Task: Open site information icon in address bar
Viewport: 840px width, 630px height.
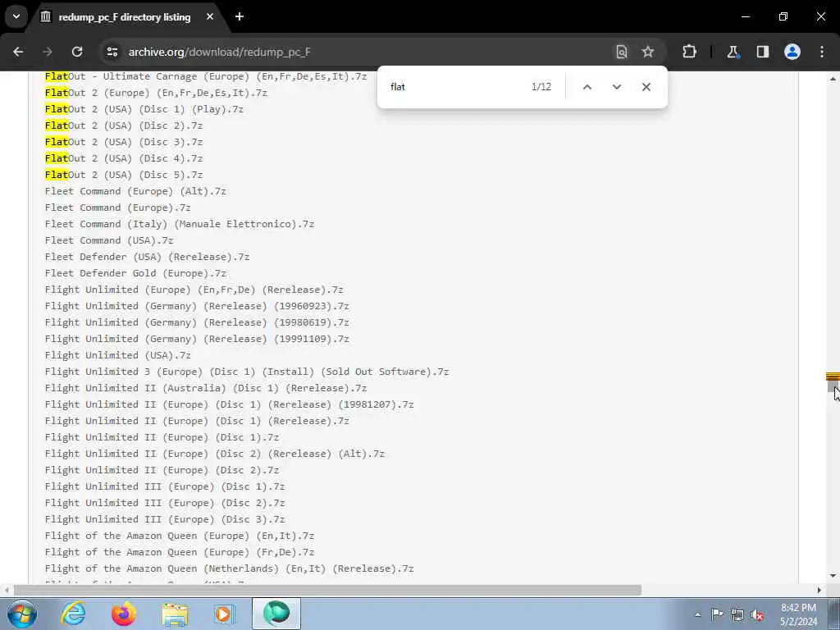Action: coord(112,52)
